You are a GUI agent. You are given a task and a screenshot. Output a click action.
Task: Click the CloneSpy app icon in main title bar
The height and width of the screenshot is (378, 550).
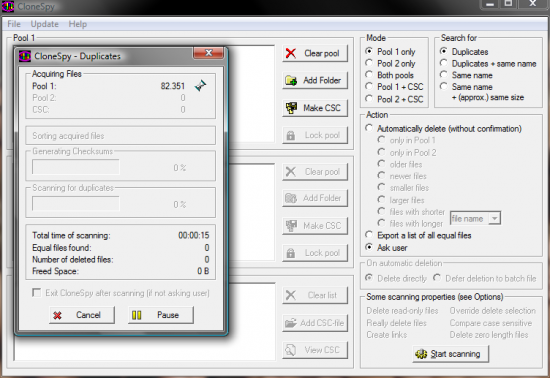pos(8,6)
